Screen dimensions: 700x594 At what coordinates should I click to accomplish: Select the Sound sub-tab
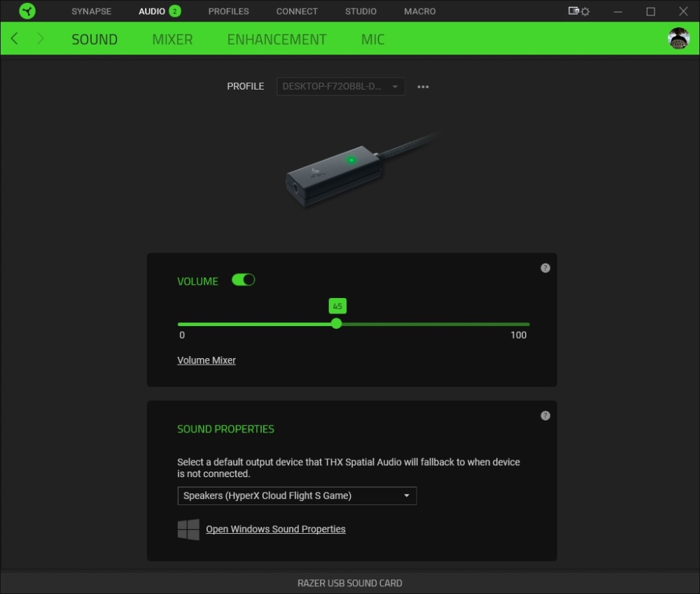click(94, 39)
